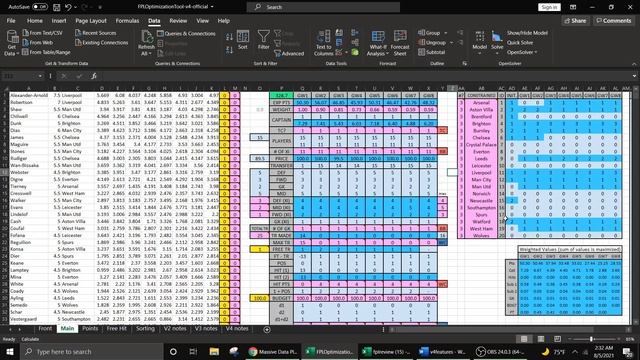Open Recent Sources

pyautogui.click(x=96, y=33)
